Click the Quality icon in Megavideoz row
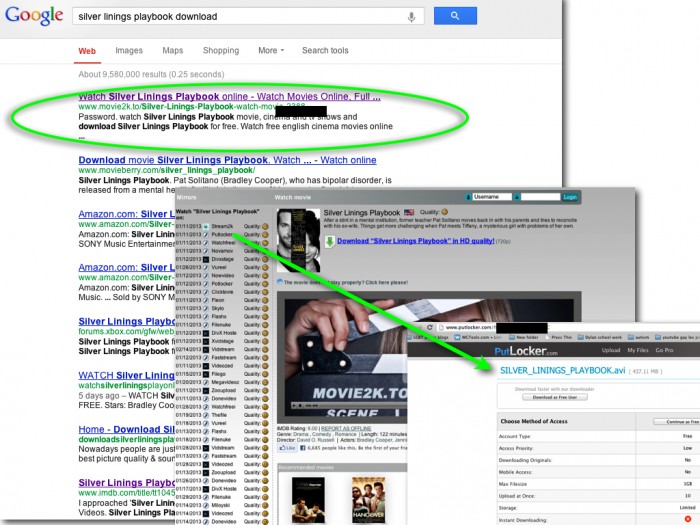 coord(265,383)
